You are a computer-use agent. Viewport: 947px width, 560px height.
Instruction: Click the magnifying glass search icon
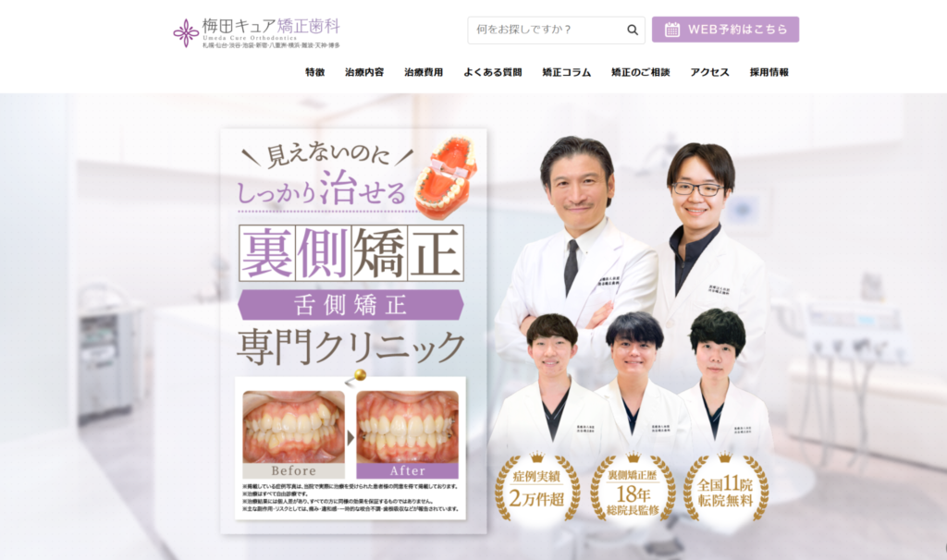pyautogui.click(x=633, y=30)
